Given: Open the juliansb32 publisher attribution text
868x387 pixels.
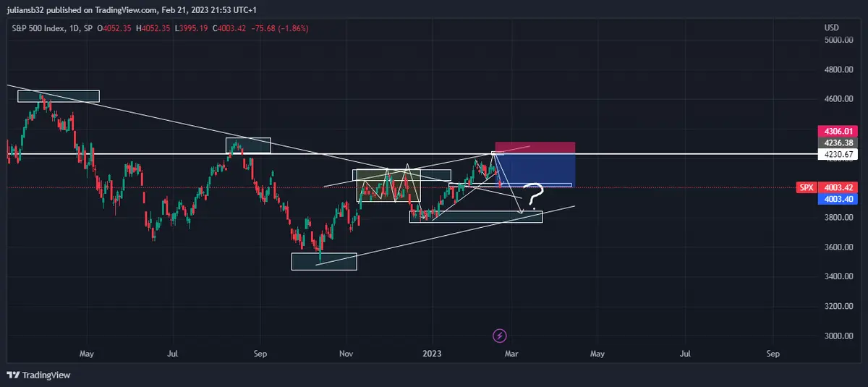Looking at the screenshot, I should [130, 9].
